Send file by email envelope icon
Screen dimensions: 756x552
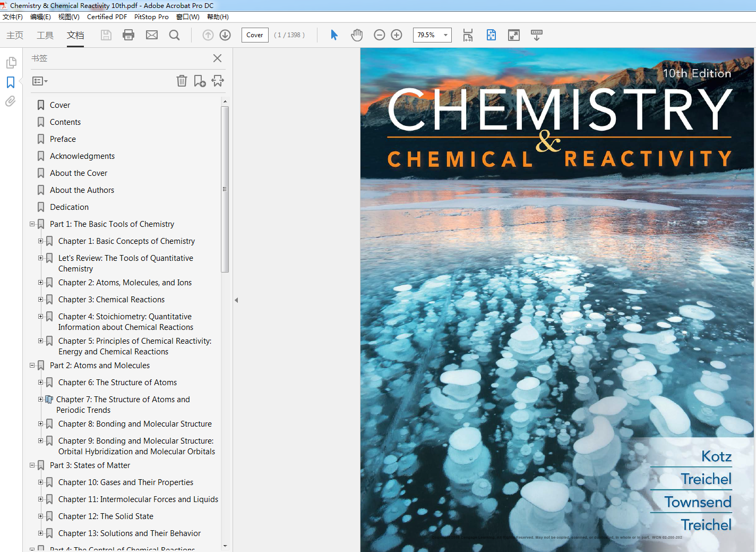[x=152, y=35]
